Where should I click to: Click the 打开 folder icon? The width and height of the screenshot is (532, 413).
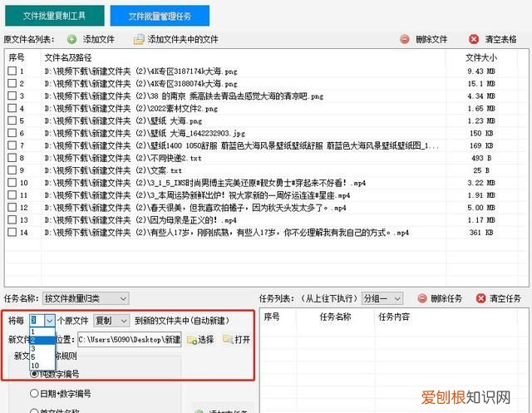(228, 339)
